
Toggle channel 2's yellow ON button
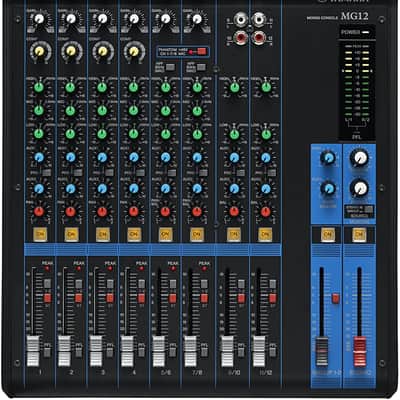click(x=71, y=235)
